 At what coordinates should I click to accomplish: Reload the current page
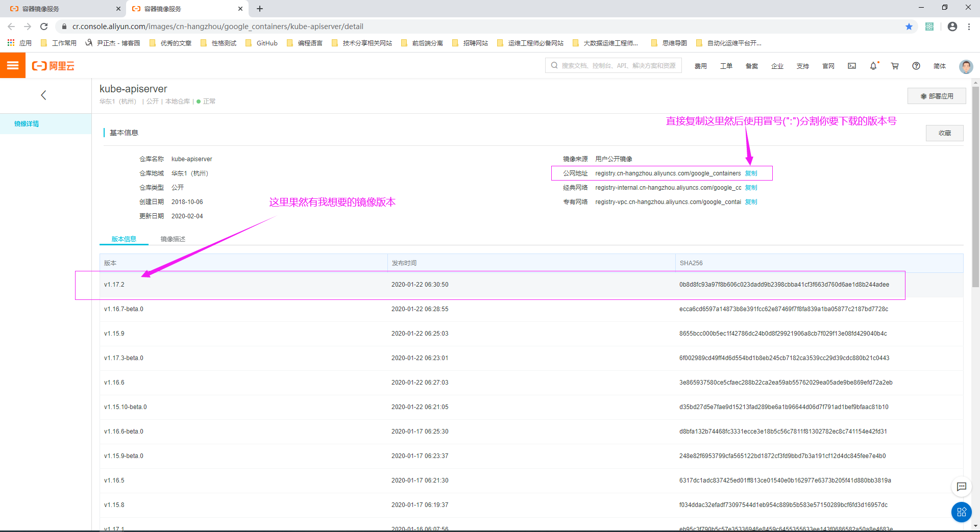coord(44,27)
